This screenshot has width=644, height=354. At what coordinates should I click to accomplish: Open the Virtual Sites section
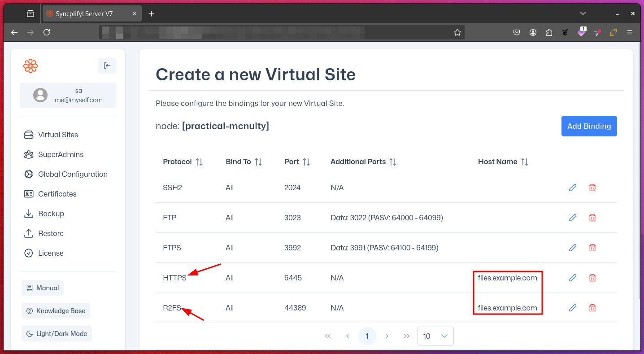[x=57, y=135]
